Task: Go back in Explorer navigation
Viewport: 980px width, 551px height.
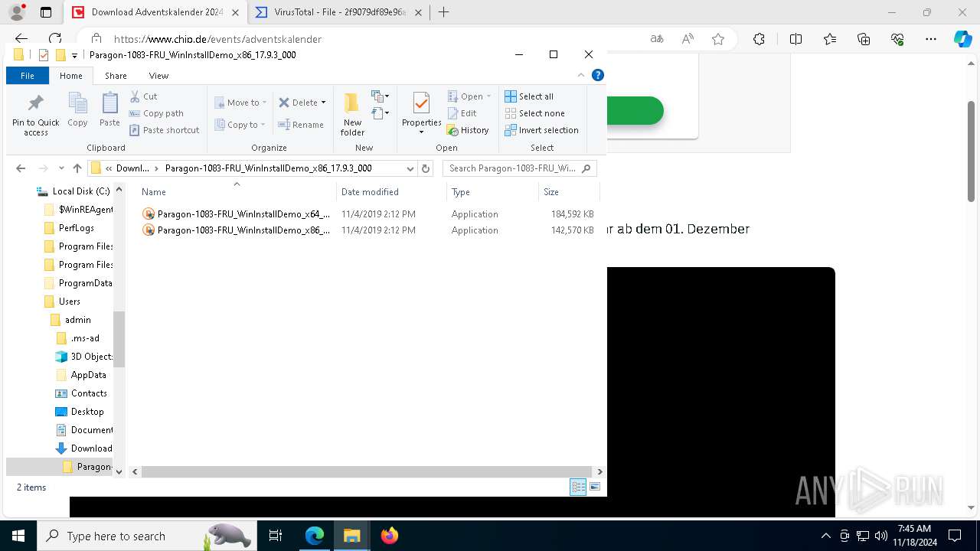Action: (x=21, y=168)
